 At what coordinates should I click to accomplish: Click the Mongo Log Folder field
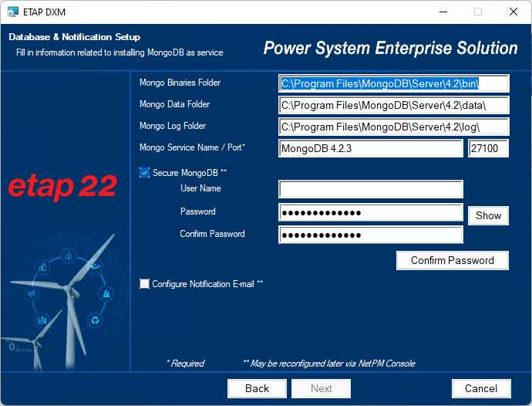coord(393,127)
